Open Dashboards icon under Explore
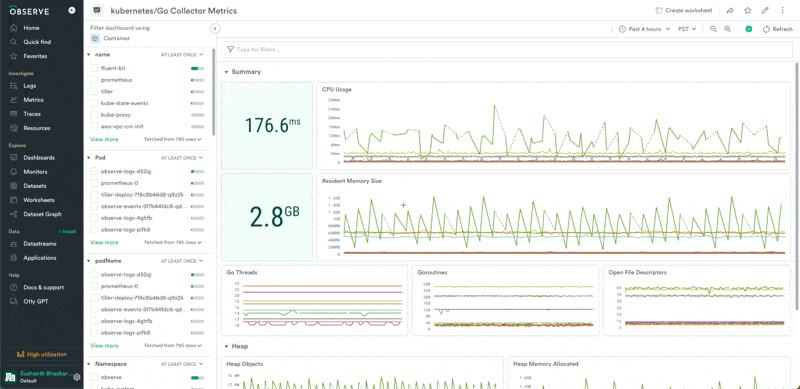The width and height of the screenshot is (800, 389). 13,158
